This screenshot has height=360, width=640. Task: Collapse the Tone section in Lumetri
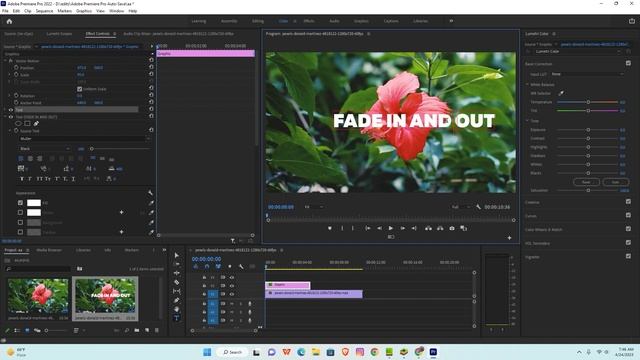click(x=527, y=121)
